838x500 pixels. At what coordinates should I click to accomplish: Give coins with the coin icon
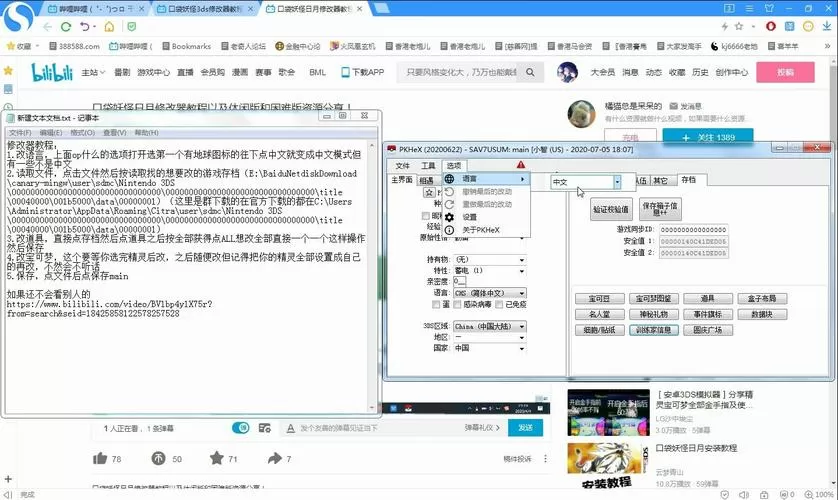(158, 458)
